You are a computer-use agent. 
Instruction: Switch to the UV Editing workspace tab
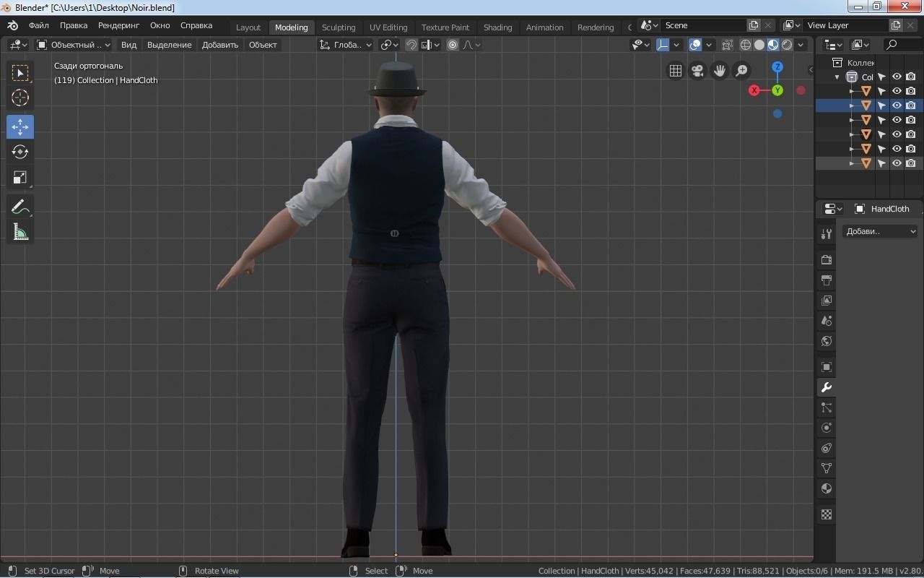tap(388, 27)
